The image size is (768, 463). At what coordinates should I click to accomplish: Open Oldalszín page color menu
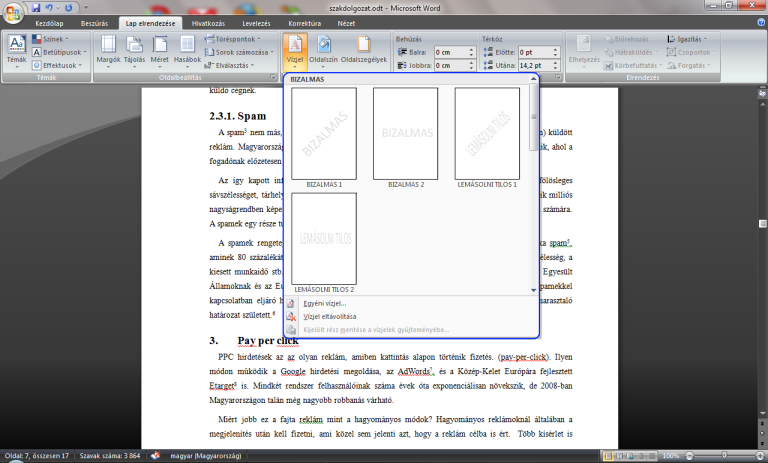pos(323,51)
